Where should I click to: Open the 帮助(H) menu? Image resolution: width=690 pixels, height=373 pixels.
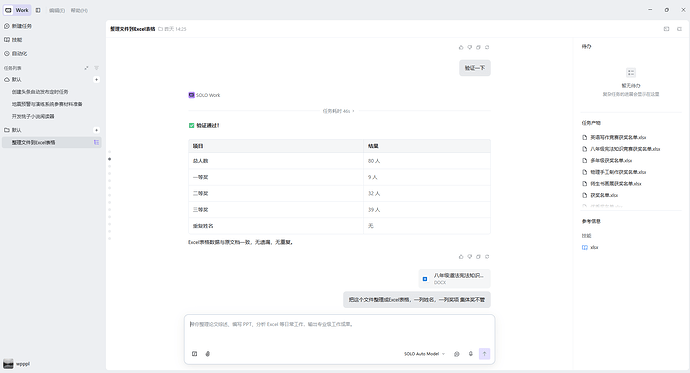pos(79,11)
